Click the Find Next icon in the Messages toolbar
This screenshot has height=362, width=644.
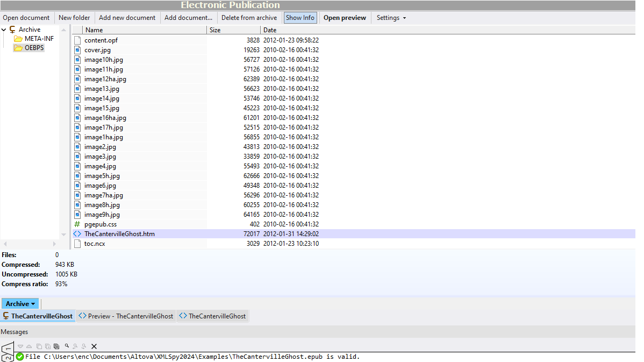tap(84, 346)
